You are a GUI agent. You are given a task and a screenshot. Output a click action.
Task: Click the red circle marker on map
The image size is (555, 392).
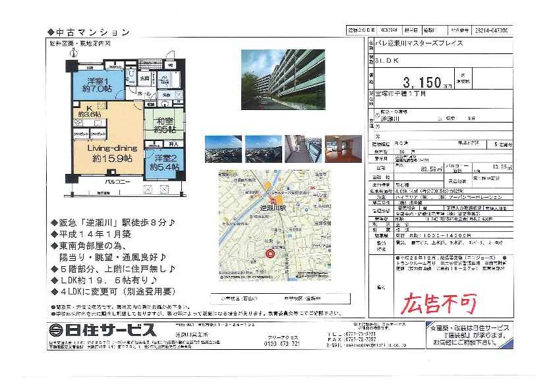[x=269, y=254]
